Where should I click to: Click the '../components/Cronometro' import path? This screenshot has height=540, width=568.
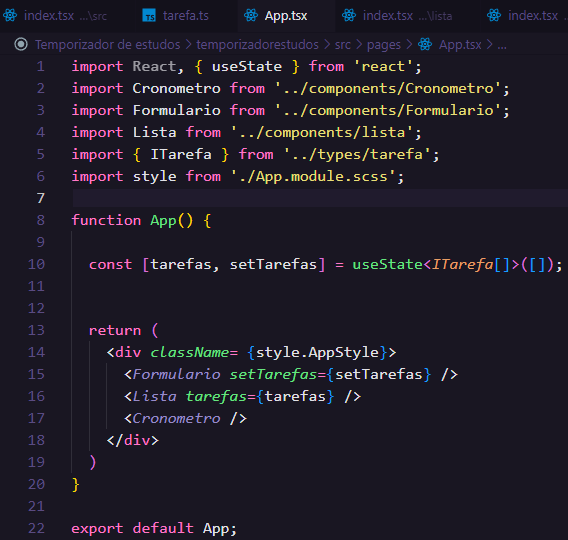pos(388,89)
